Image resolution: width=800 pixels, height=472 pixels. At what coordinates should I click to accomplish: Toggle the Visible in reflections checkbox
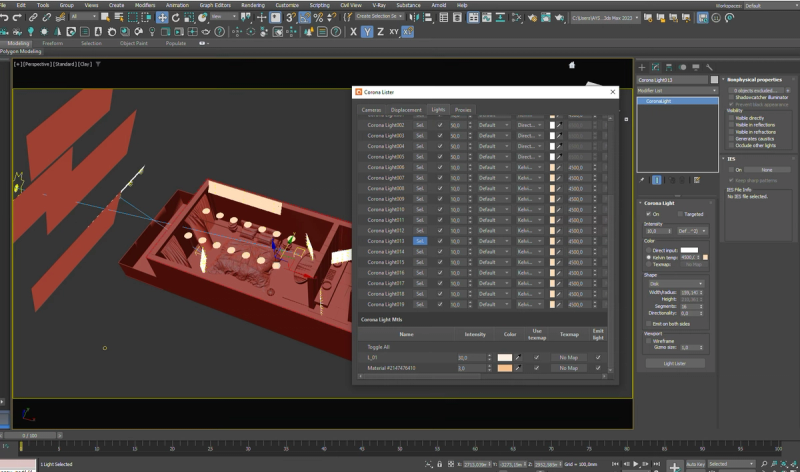click(731, 125)
